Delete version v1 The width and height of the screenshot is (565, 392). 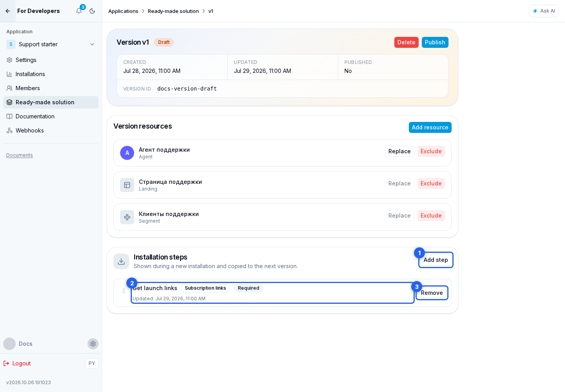pyautogui.click(x=406, y=42)
